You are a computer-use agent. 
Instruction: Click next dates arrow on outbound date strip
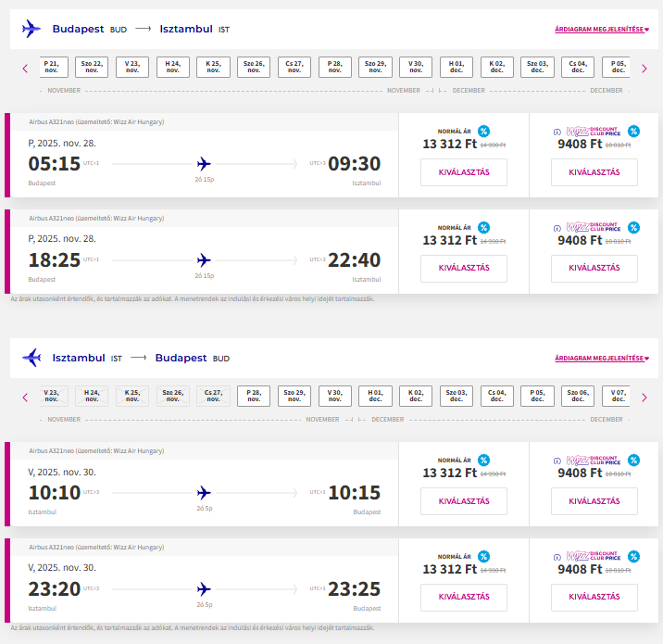[644, 68]
